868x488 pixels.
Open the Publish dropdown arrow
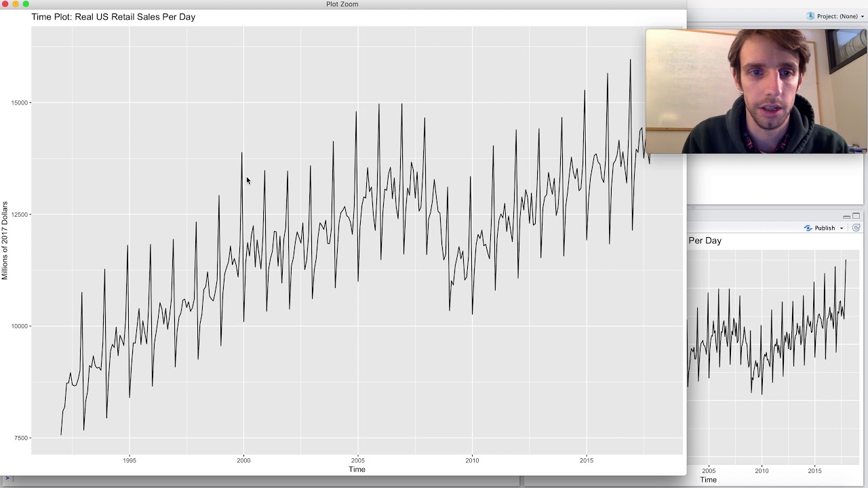pos(842,228)
